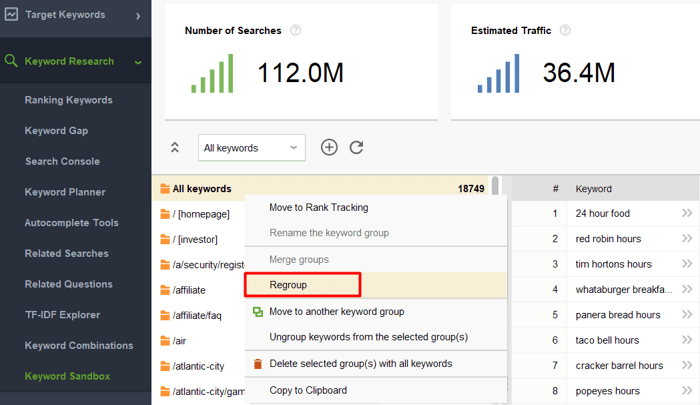Choose 'Move to Rank Tracking' menu entry
Viewport: 700px width, 405px height.
[319, 208]
